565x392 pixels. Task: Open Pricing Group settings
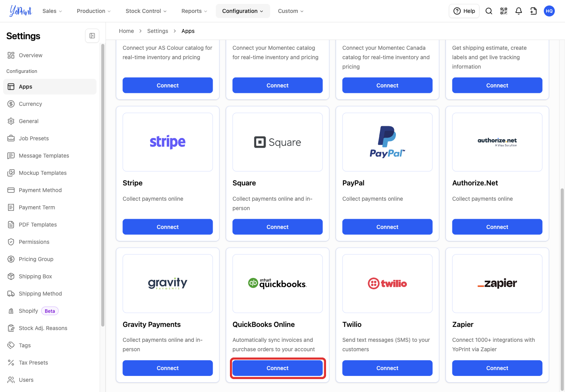(x=50, y=259)
